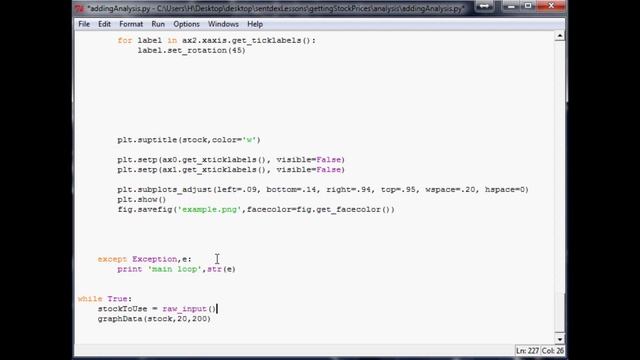Image resolution: width=640 pixels, height=360 pixels.
Task: Click the 'plt.show()' line
Action: point(142,199)
